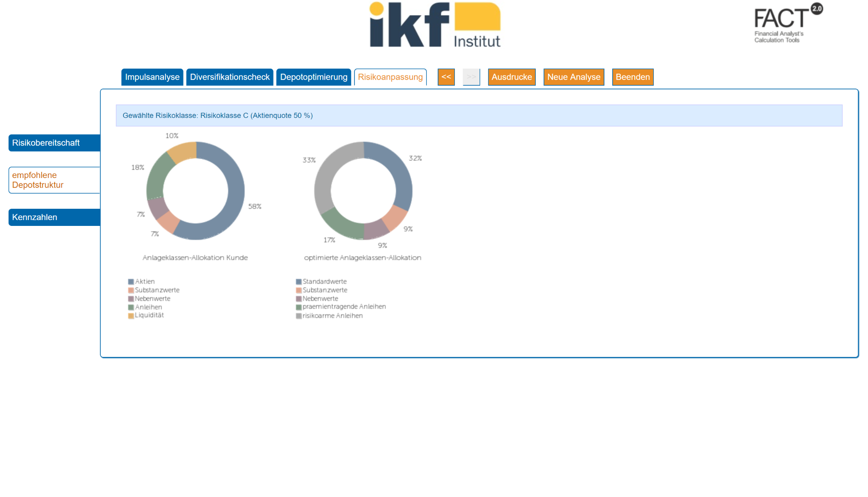Open the Impulsanalyse tab
The width and height of the screenshot is (868, 497).
coord(152,77)
